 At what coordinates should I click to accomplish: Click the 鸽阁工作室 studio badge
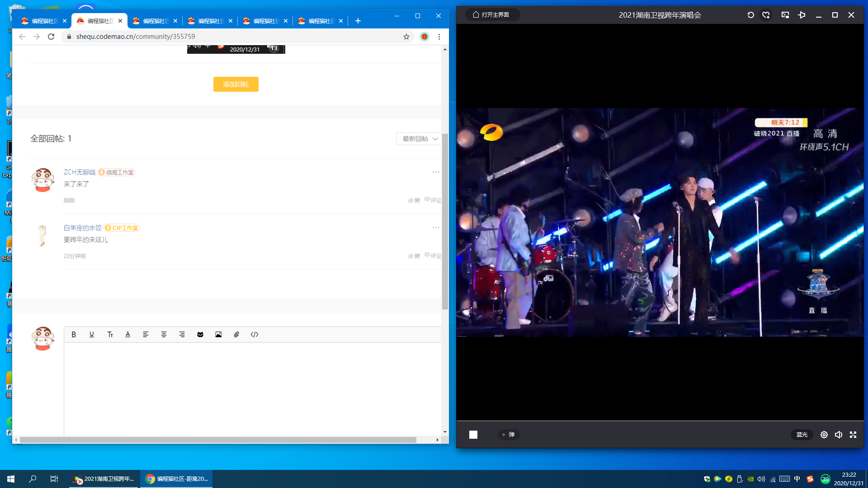(x=117, y=172)
